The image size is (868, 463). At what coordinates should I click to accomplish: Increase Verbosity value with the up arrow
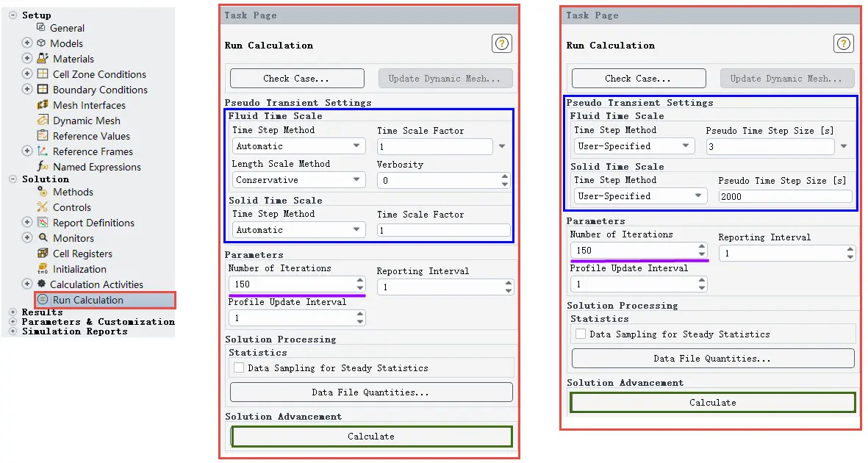(505, 176)
